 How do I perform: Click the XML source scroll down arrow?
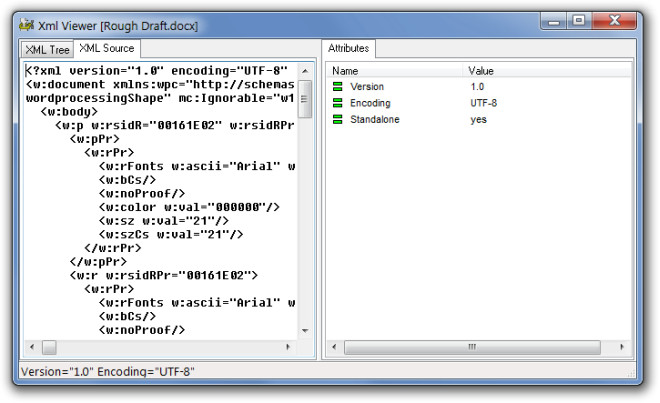(305, 331)
